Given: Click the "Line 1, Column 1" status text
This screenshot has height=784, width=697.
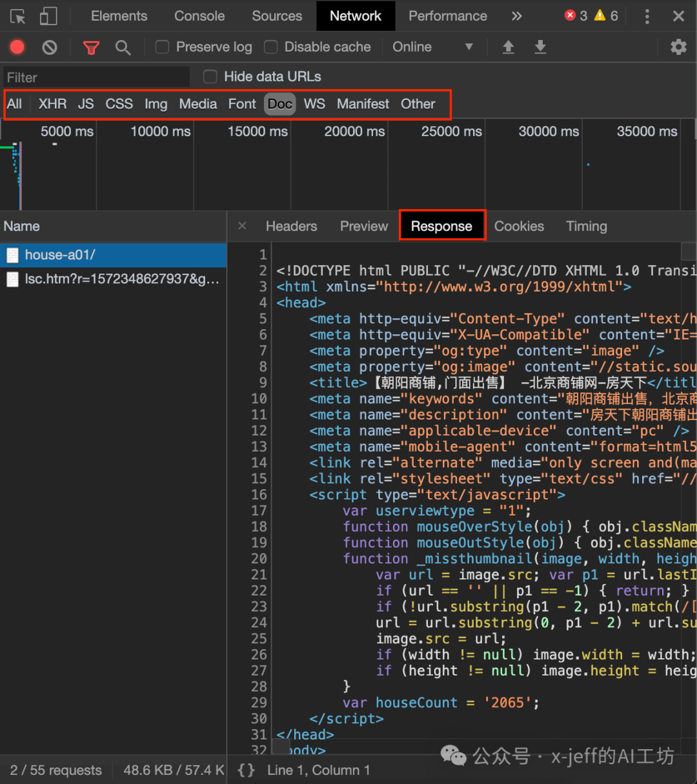Looking at the screenshot, I should coord(318,770).
